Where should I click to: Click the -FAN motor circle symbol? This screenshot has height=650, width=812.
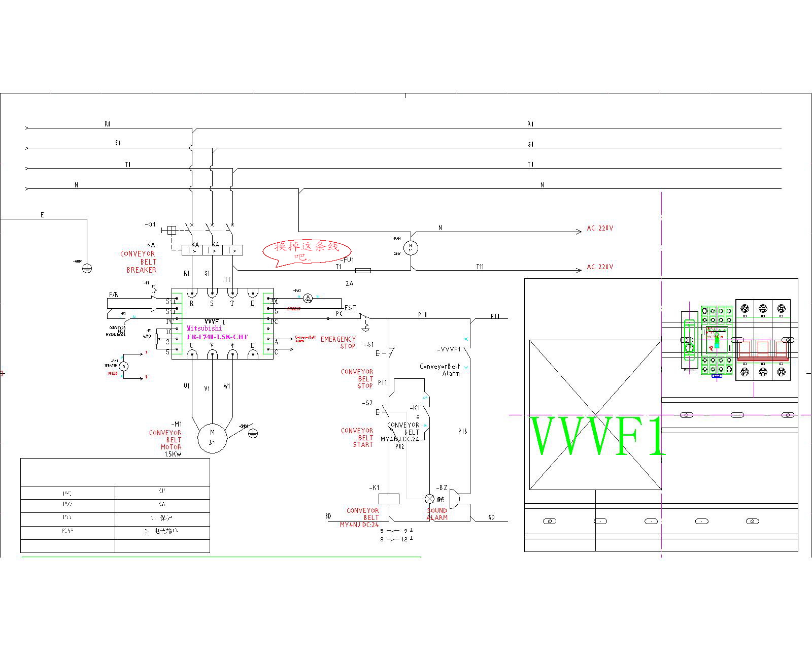[411, 248]
